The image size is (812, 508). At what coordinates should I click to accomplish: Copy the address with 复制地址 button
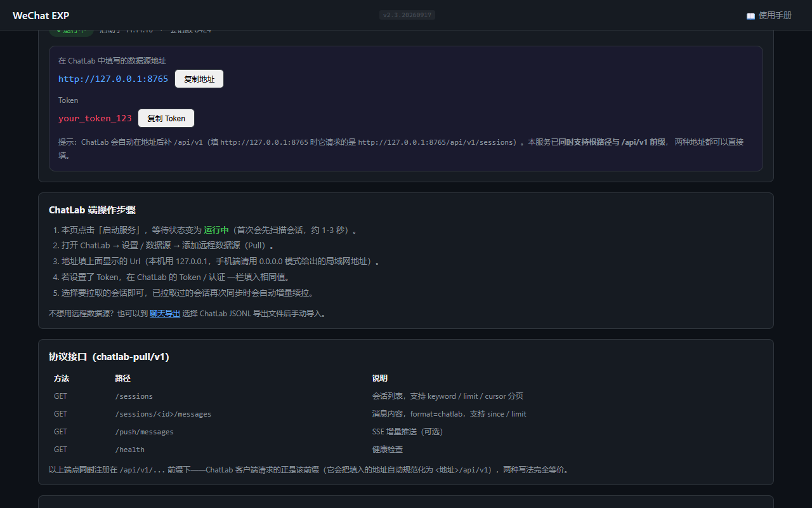coord(199,79)
